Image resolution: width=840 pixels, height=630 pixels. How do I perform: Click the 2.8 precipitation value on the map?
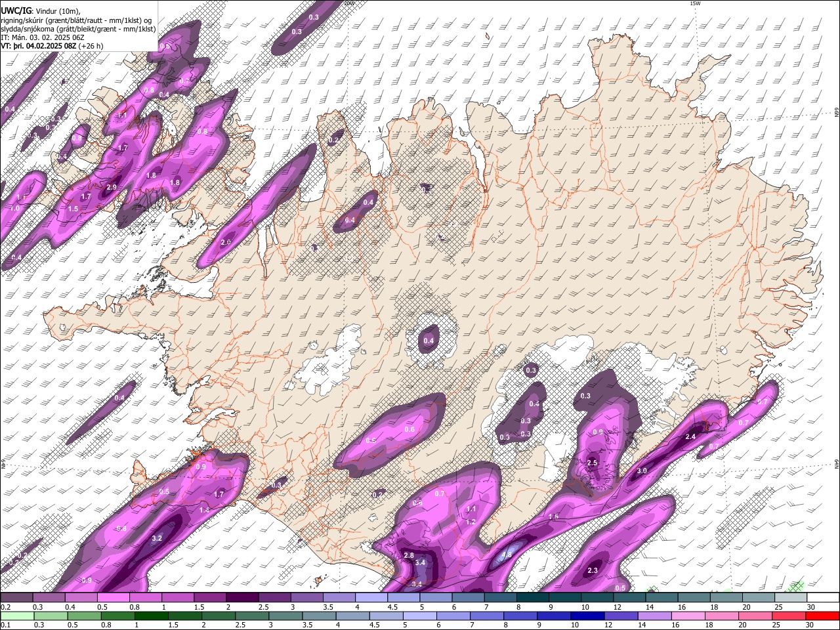tap(408, 555)
